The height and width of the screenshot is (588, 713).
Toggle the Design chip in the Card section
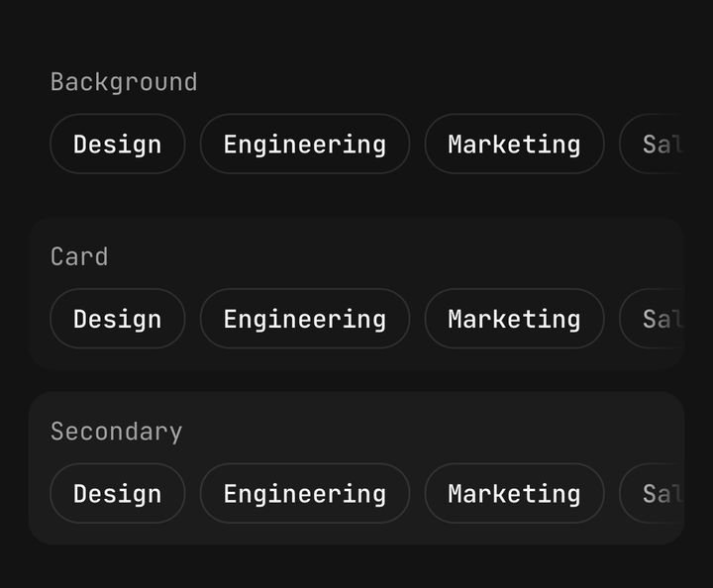coord(117,319)
